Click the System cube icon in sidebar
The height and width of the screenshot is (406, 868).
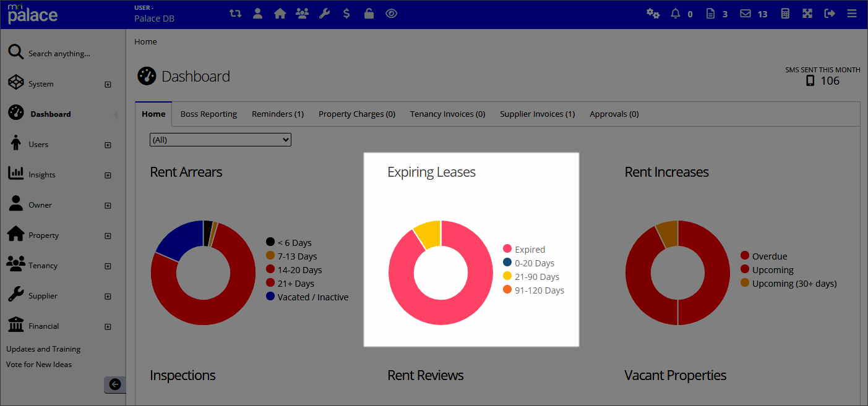(x=15, y=83)
